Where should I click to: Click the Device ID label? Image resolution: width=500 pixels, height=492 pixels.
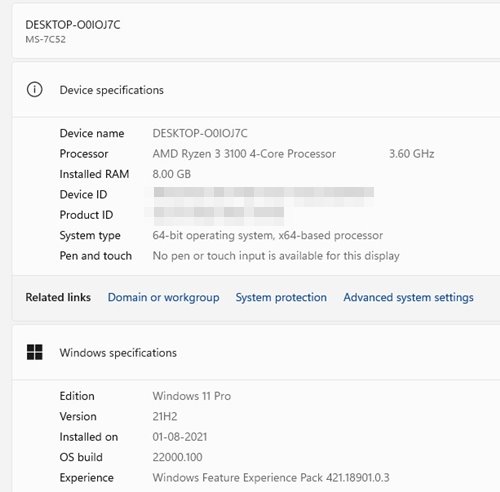click(83, 194)
